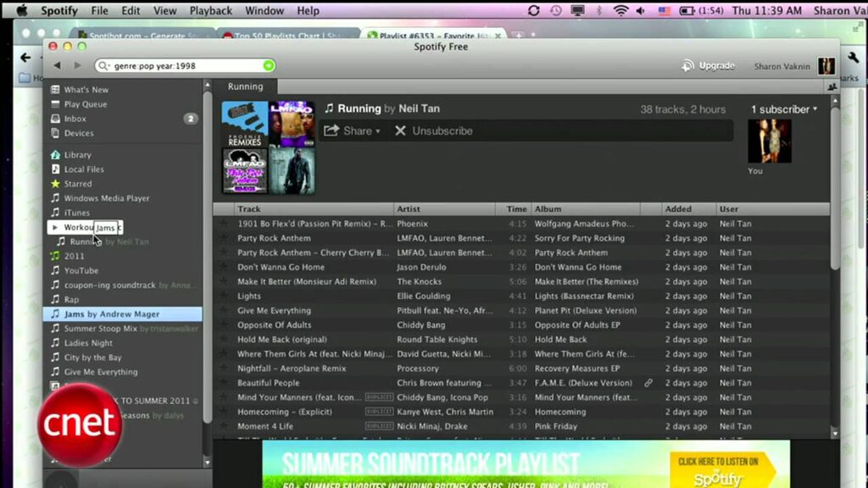Viewport: 868px width, 488px height.
Task: Collapse the Workout folder triangle
Action: pyautogui.click(x=55, y=227)
